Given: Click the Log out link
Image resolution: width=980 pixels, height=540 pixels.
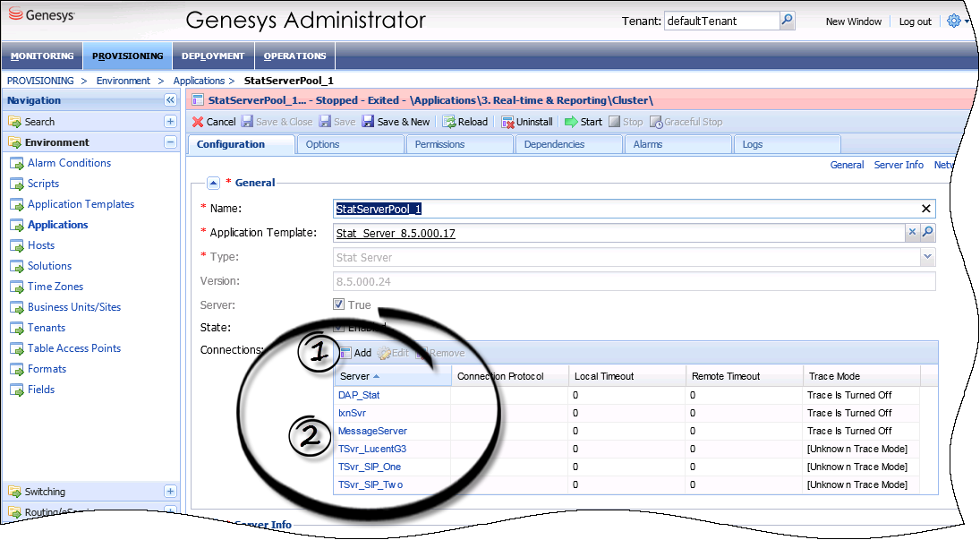Looking at the screenshot, I should click(x=915, y=21).
